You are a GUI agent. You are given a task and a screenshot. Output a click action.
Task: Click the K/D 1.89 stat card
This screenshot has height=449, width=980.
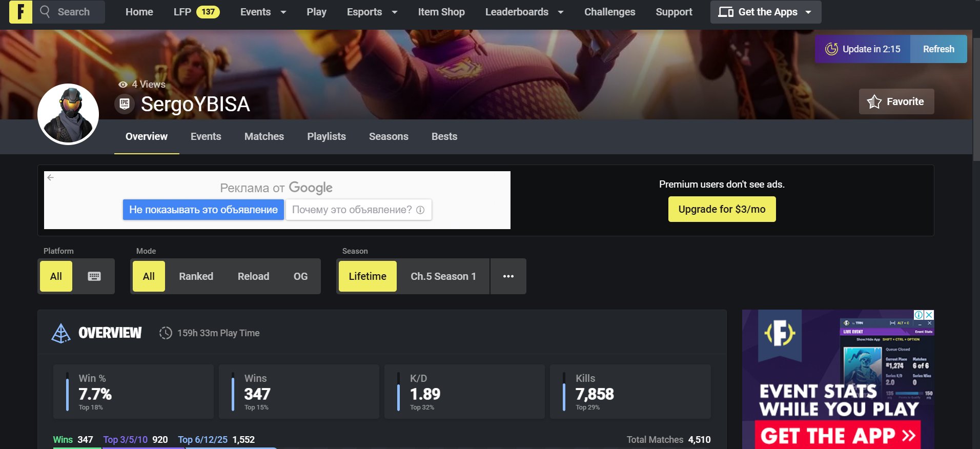pos(464,392)
